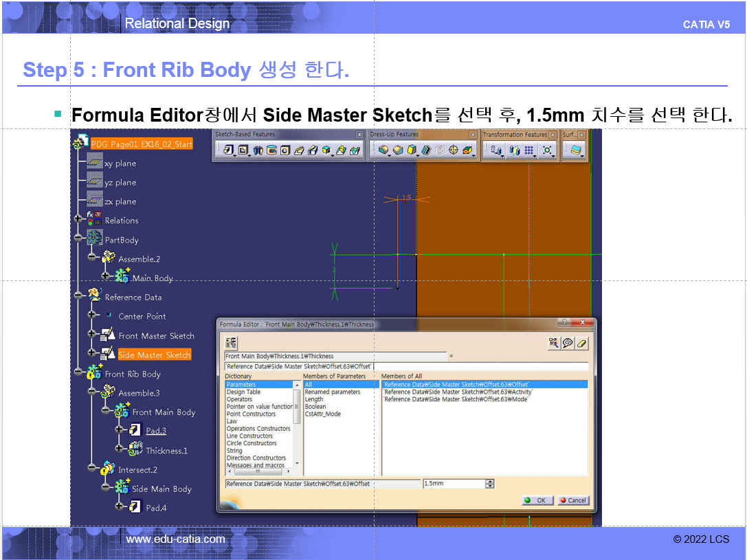The width and height of the screenshot is (747, 560).
Task: Choose Design Table in Dictionary list
Action: (x=243, y=392)
